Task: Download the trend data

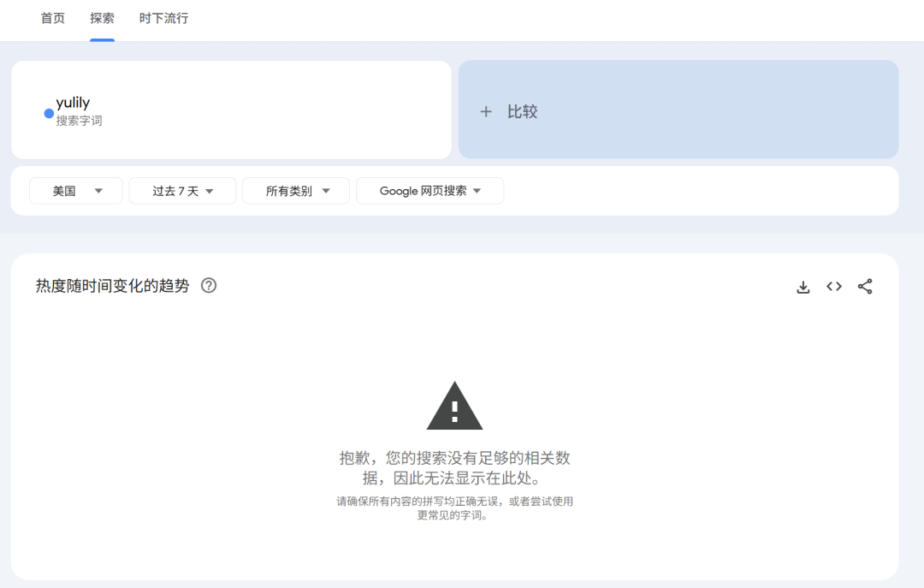Action: point(803,287)
